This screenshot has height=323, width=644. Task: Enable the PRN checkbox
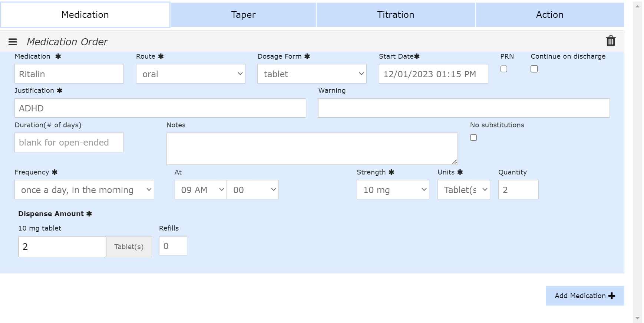(504, 69)
